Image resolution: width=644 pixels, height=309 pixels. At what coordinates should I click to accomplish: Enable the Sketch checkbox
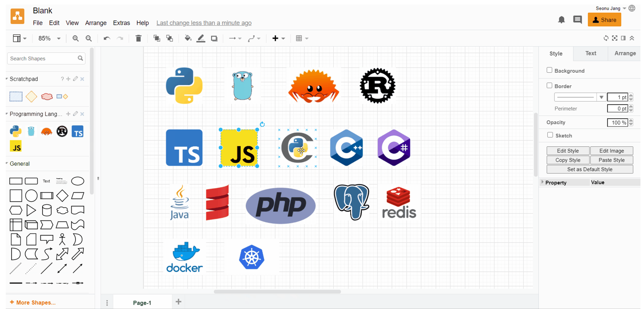tap(550, 135)
